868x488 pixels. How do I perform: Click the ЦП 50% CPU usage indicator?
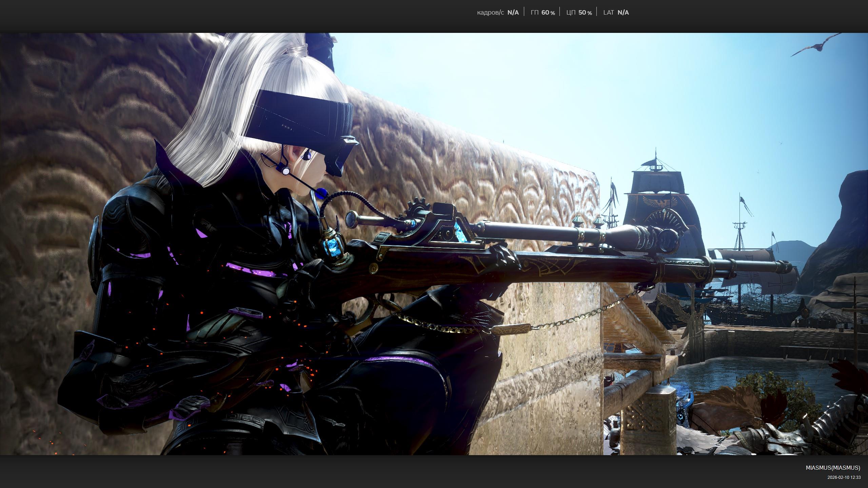[579, 13]
